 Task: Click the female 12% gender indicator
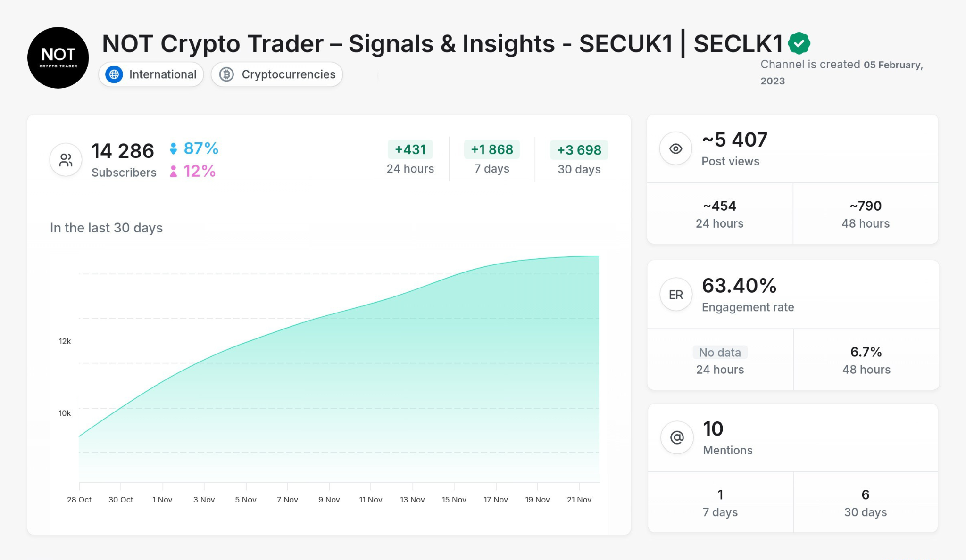[193, 172]
